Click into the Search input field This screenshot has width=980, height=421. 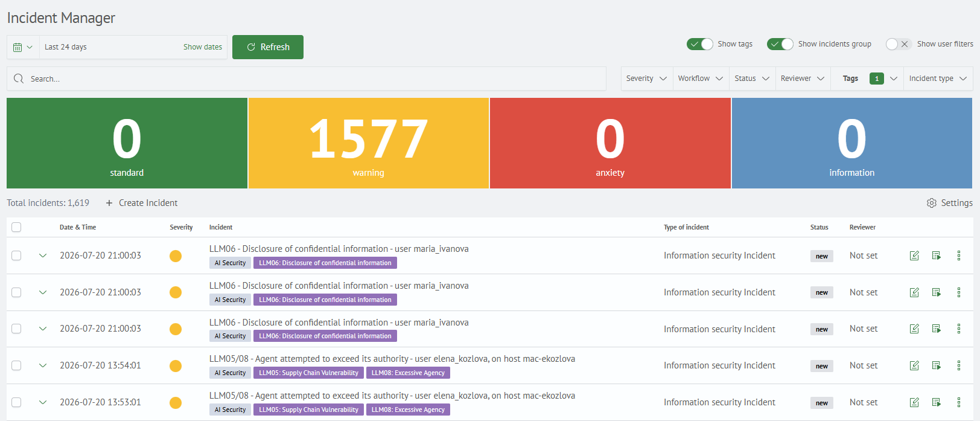coord(307,79)
